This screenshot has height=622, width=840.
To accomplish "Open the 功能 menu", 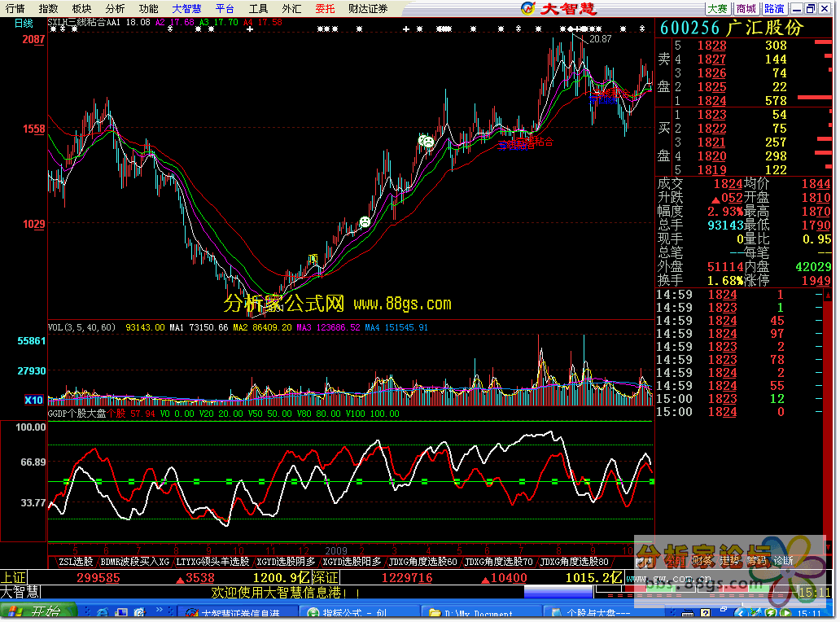I will point(148,9).
